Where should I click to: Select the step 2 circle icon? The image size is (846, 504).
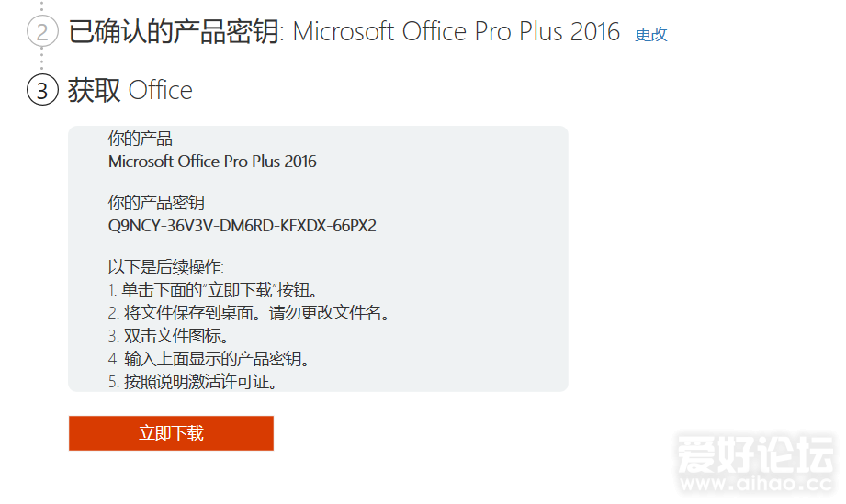[42, 31]
